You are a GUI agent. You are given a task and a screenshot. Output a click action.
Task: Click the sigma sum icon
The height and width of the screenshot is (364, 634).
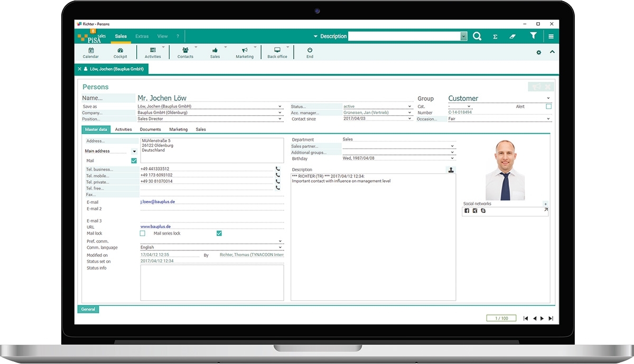(x=495, y=36)
